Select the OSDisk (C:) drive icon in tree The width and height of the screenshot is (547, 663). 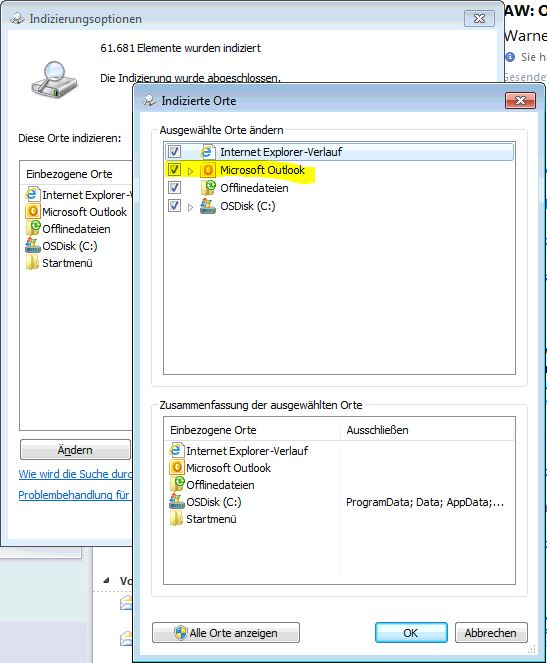point(207,206)
